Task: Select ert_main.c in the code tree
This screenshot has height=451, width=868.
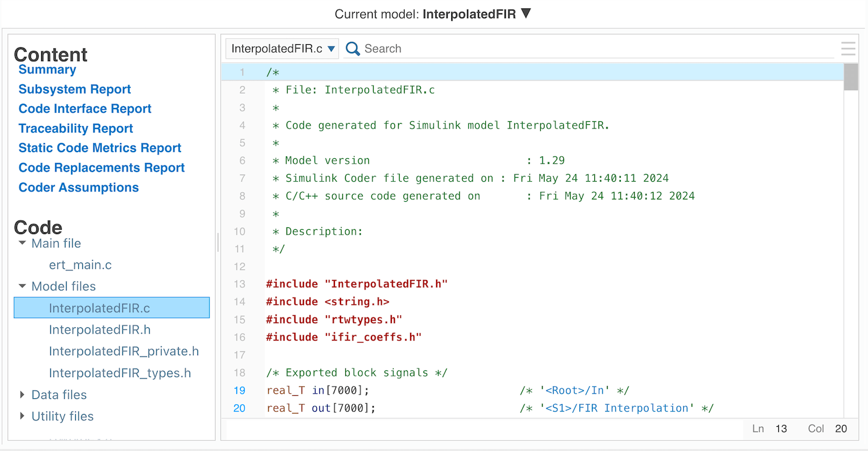Action: pyautogui.click(x=80, y=265)
